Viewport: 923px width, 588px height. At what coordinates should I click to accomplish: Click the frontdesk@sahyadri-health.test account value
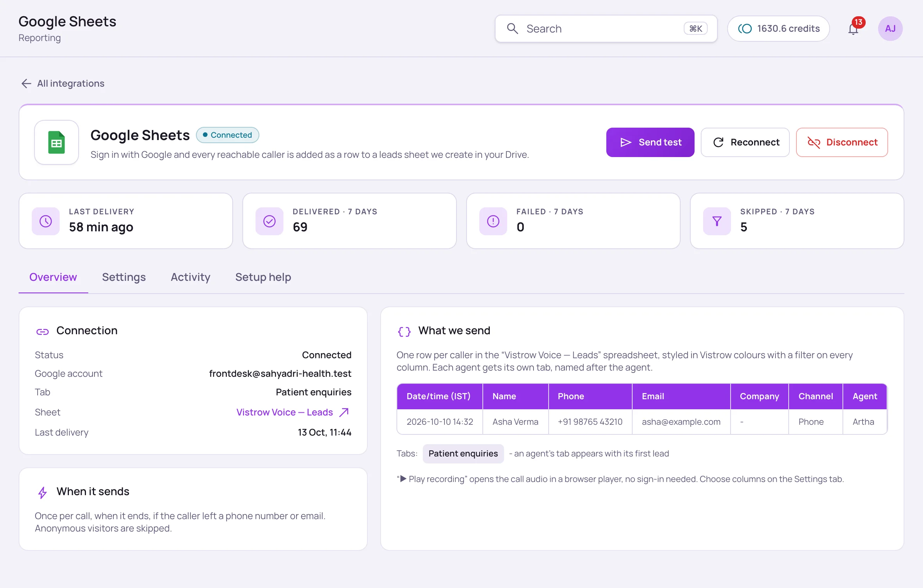coord(280,374)
